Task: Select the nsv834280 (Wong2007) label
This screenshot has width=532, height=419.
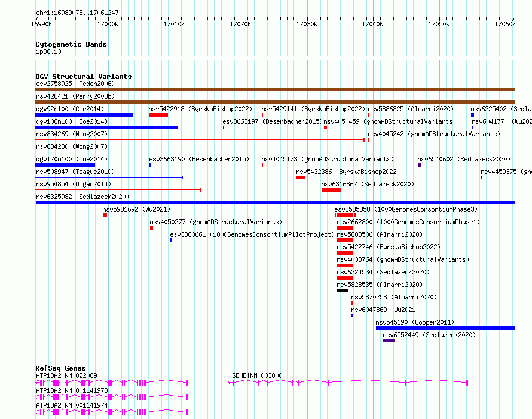Action: tap(72, 146)
